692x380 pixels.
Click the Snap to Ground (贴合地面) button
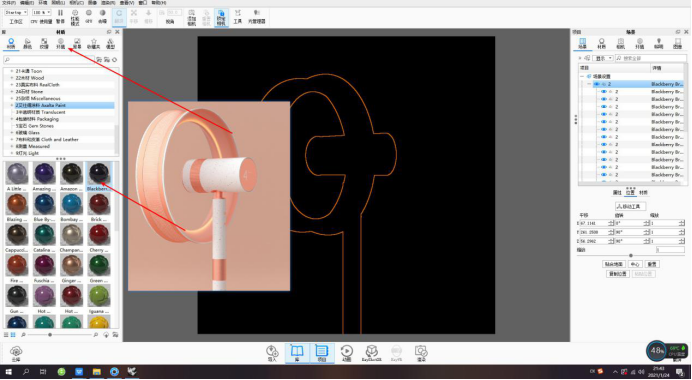coord(614,264)
